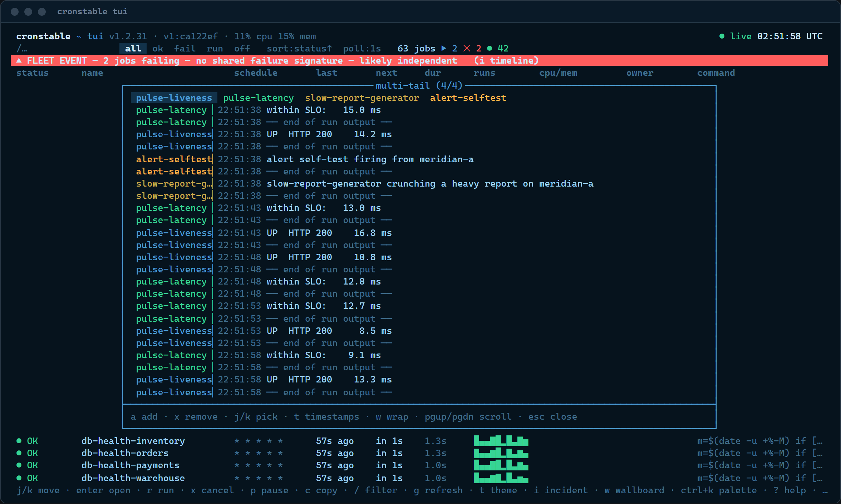Click the command text of db-health-orders row

tap(760, 453)
